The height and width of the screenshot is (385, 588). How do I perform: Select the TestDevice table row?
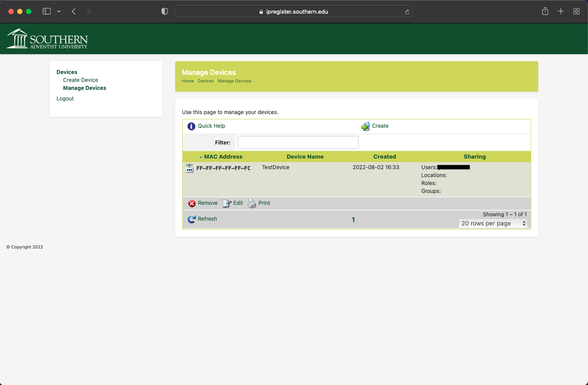[x=276, y=167]
